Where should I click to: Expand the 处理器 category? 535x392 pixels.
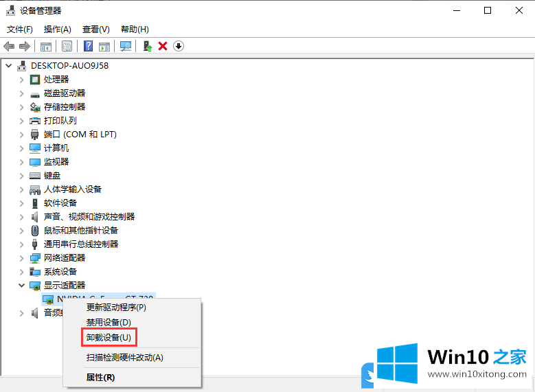[22, 80]
